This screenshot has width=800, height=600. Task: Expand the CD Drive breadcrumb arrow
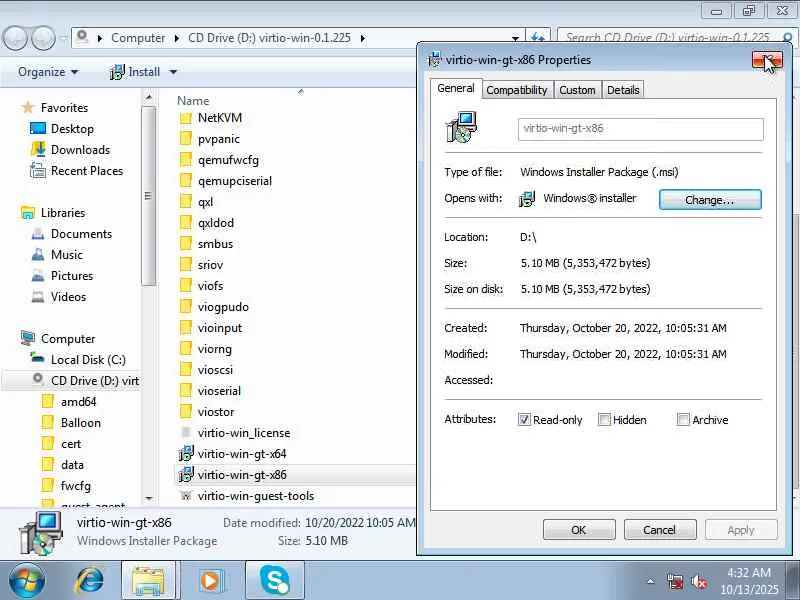click(363, 38)
